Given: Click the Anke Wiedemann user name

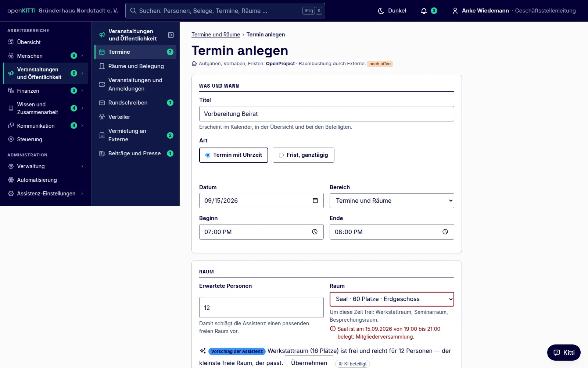Looking at the screenshot, I should (x=485, y=11).
